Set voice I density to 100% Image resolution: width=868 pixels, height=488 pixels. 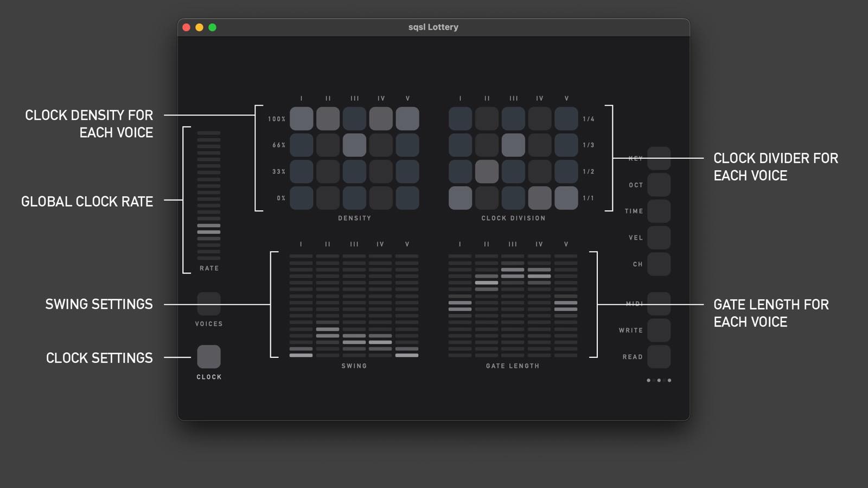click(x=301, y=119)
